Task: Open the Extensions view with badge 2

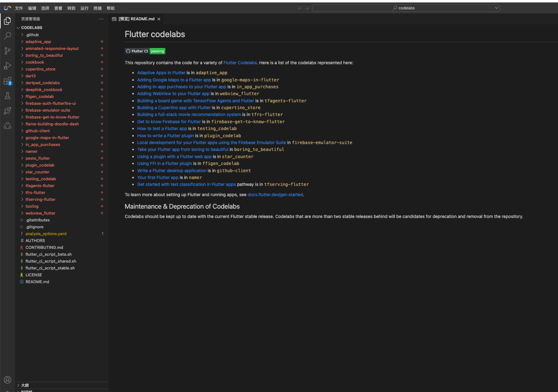Action: (x=7, y=81)
